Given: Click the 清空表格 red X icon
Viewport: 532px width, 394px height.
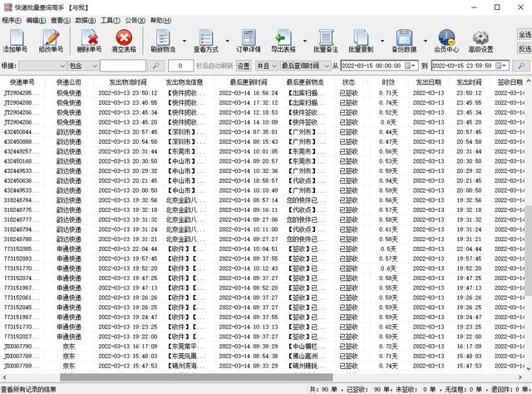Looking at the screenshot, I should click(124, 39).
